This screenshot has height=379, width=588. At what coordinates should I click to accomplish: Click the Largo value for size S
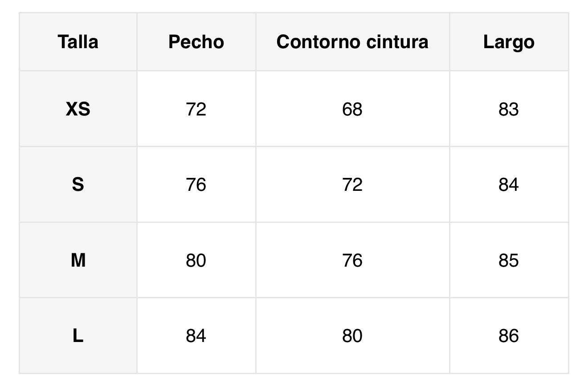(509, 185)
